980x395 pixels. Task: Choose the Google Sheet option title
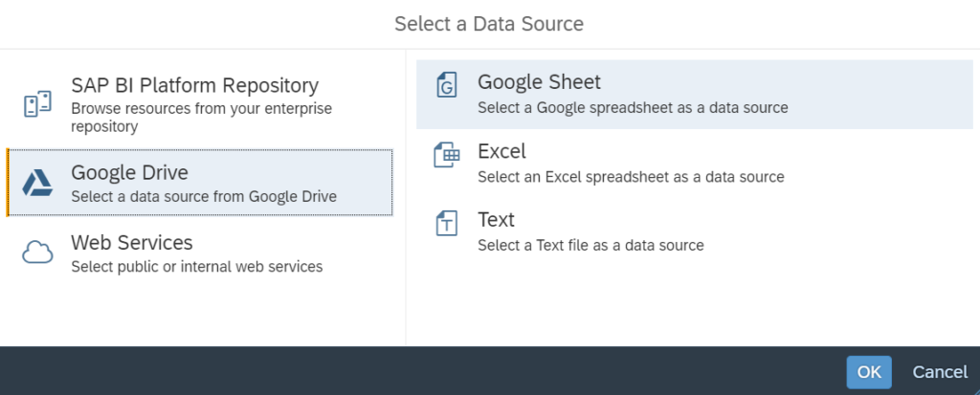pos(539,82)
